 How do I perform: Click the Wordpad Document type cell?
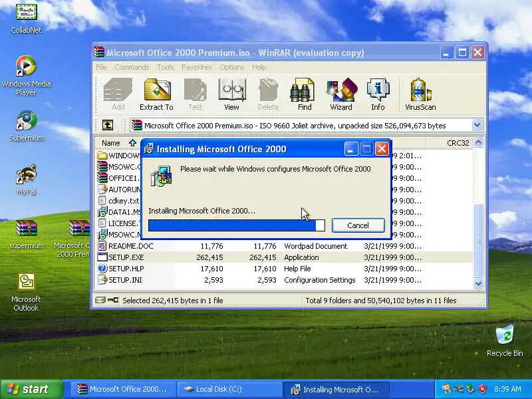pyautogui.click(x=315, y=246)
